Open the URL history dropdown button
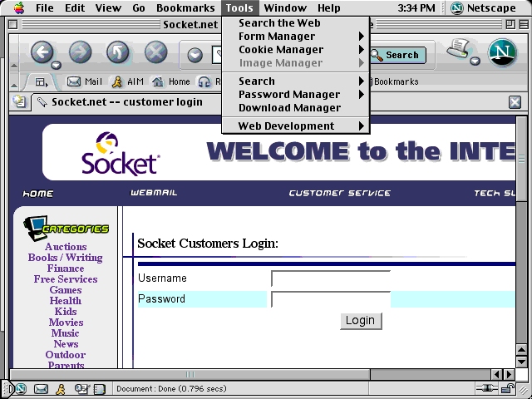532x399 pixels. pos(195,56)
